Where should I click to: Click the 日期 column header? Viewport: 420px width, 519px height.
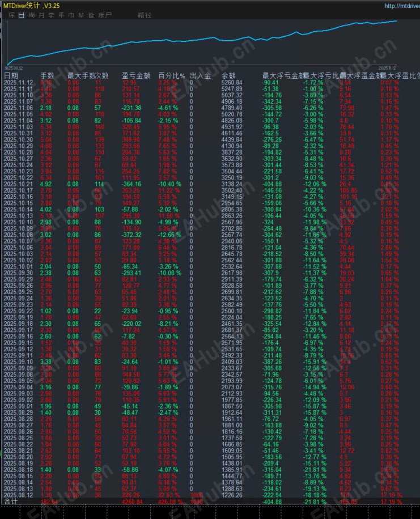(11, 75)
